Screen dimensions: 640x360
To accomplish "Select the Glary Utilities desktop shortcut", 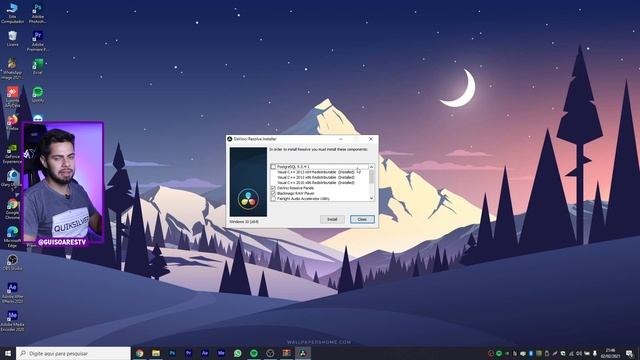I will (x=12, y=180).
